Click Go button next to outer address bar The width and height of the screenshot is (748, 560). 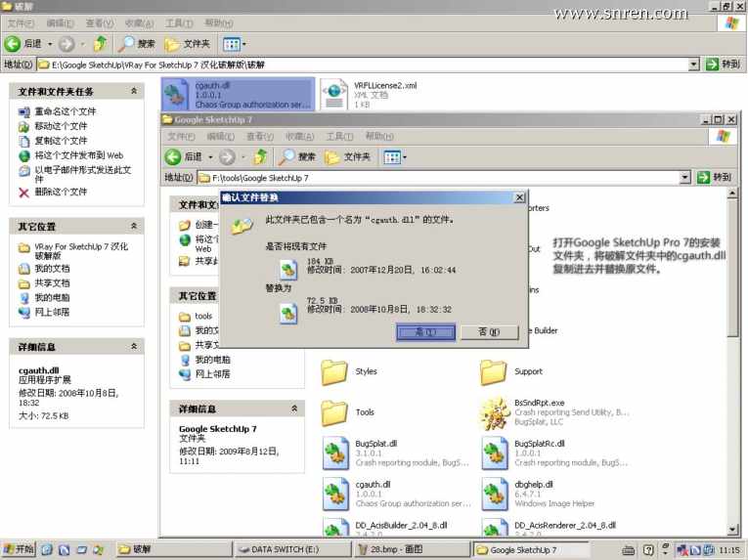[724, 64]
